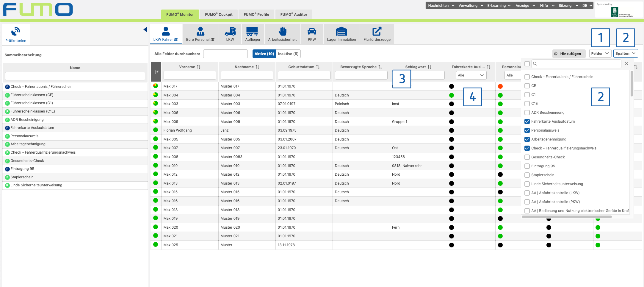
Task: Select the Auflieger trailer category icon
Action: 253,31
